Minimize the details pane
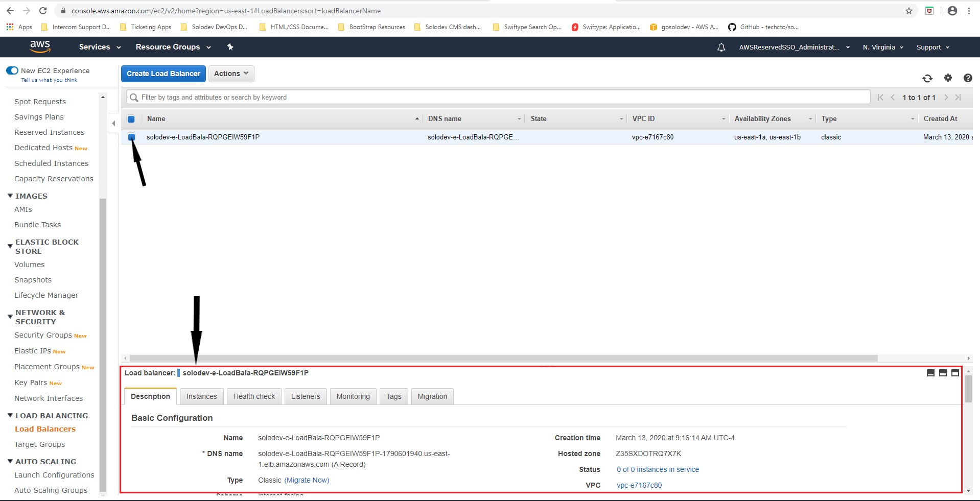Viewport: 980px width, 501px height. tap(930, 373)
